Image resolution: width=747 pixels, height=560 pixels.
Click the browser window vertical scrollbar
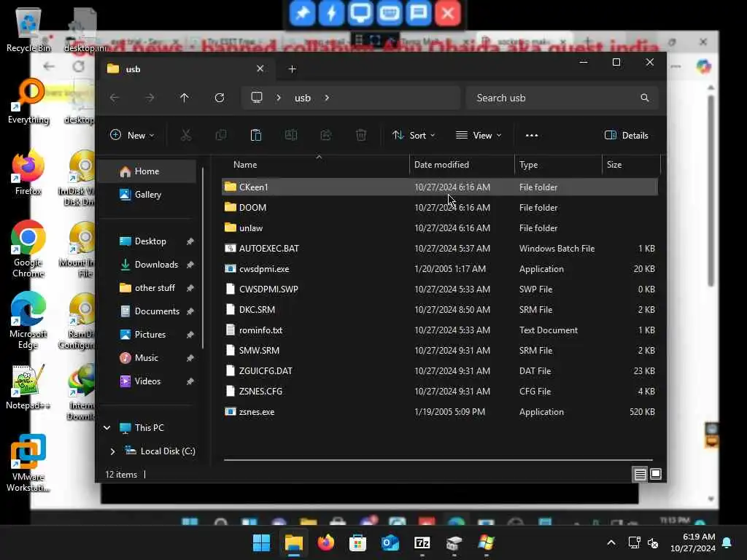coord(711,190)
